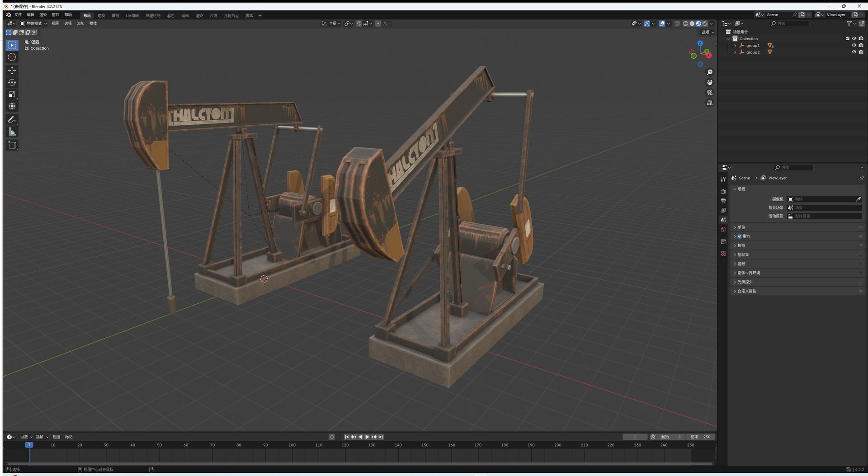Pick the Annotate pencil tool

coord(12,120)
